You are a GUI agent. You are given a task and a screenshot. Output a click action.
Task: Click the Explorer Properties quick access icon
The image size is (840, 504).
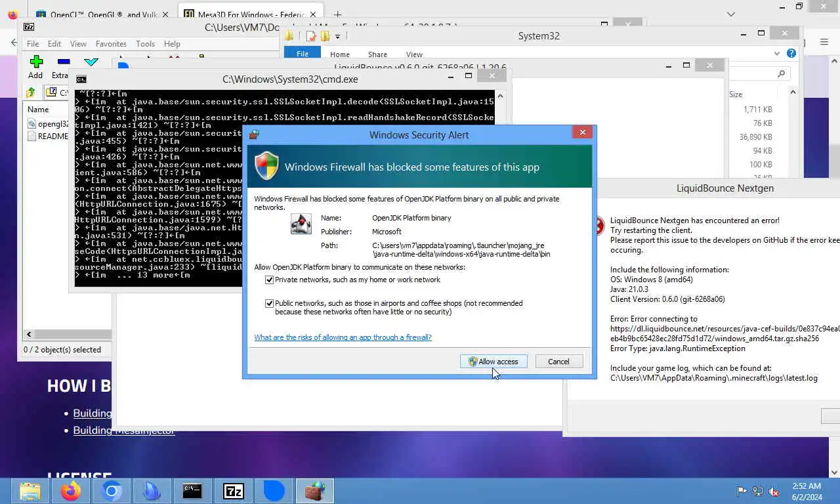point(311,36)
